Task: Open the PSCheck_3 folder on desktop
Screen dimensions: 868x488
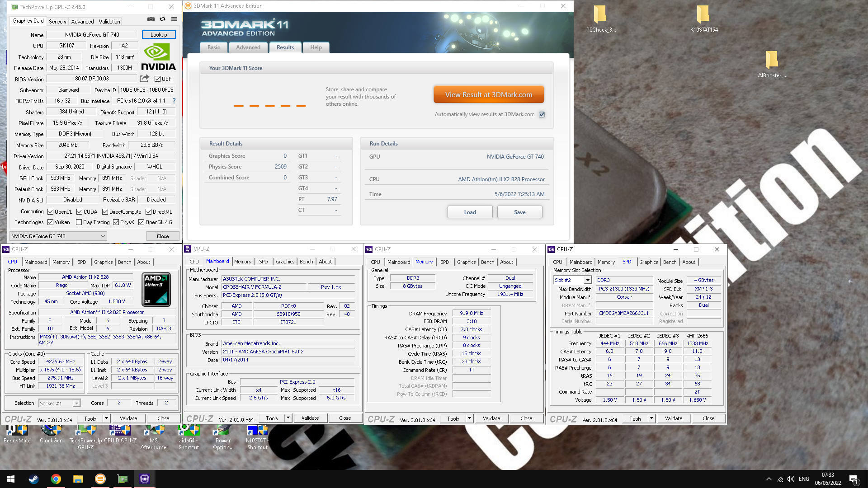Action: coord(600,19)
